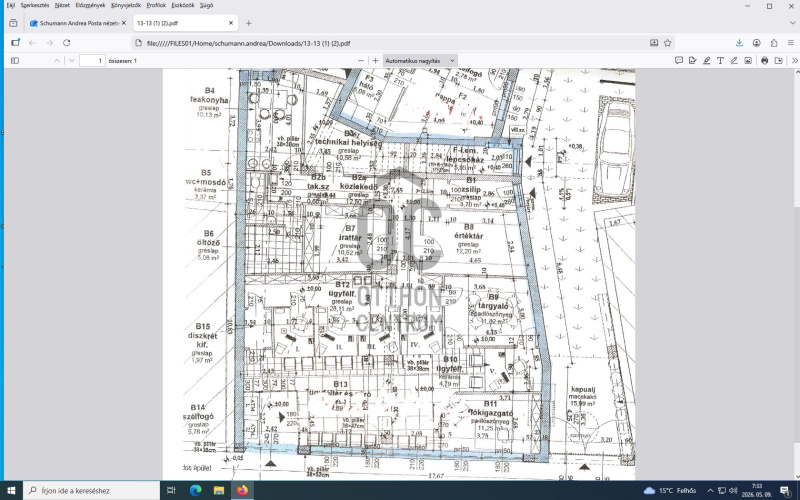
Task: Open the Profilok menu
Action: click(x=156, y=5)
